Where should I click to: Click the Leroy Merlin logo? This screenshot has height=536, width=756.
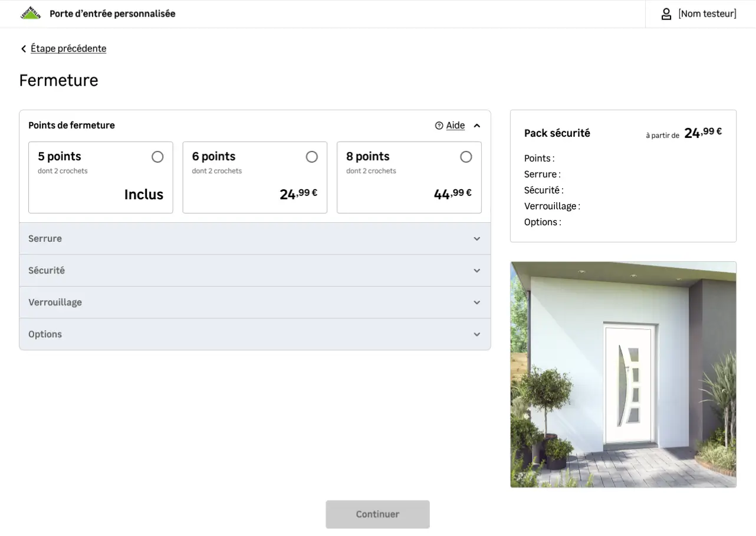tap(31, 13)
